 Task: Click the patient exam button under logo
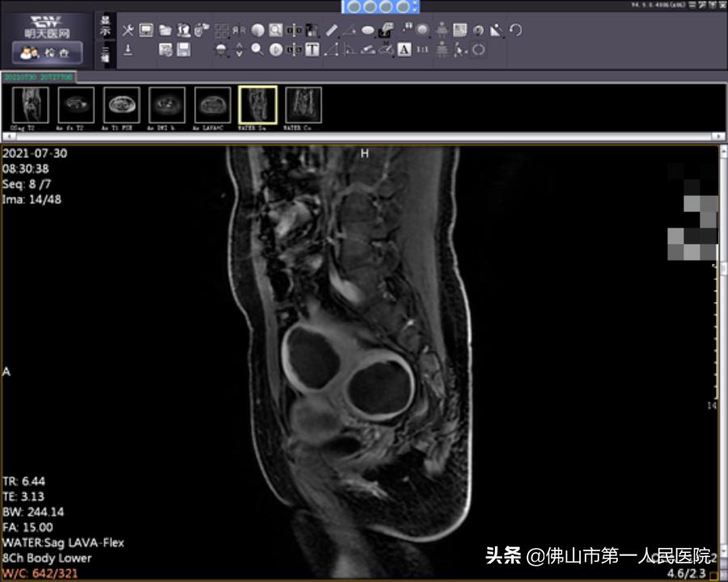[x=47, y=53]
